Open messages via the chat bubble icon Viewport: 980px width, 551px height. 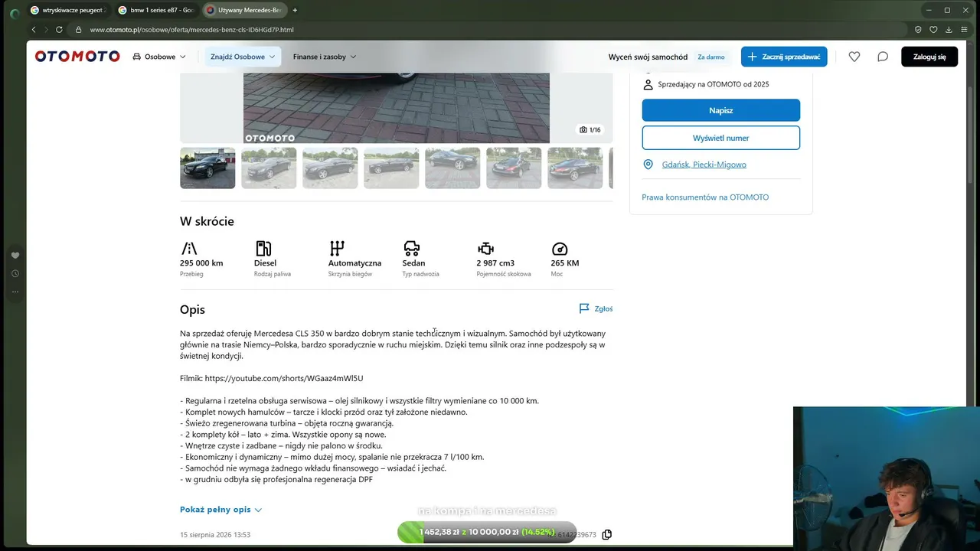pos(883,57)
